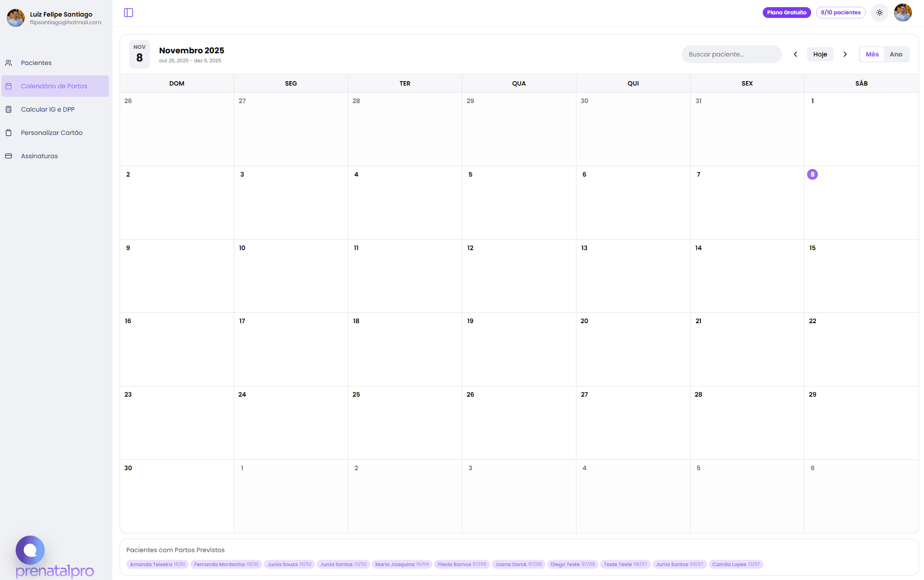Select Pacientes from the sidebar menu
Image resolution: width=924 pixels, height=580 pixels.
click(36, 63)
